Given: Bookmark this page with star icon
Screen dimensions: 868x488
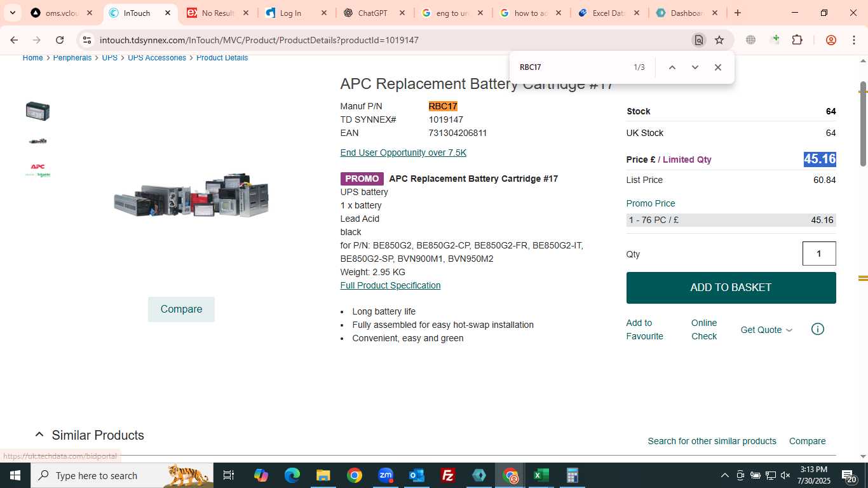Looking at the screenshot, I should 719,40.
